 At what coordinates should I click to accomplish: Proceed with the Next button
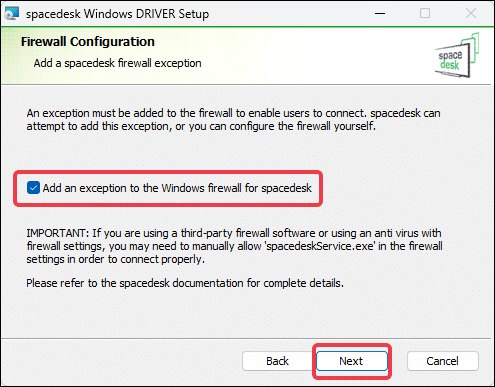click(352, 361)
